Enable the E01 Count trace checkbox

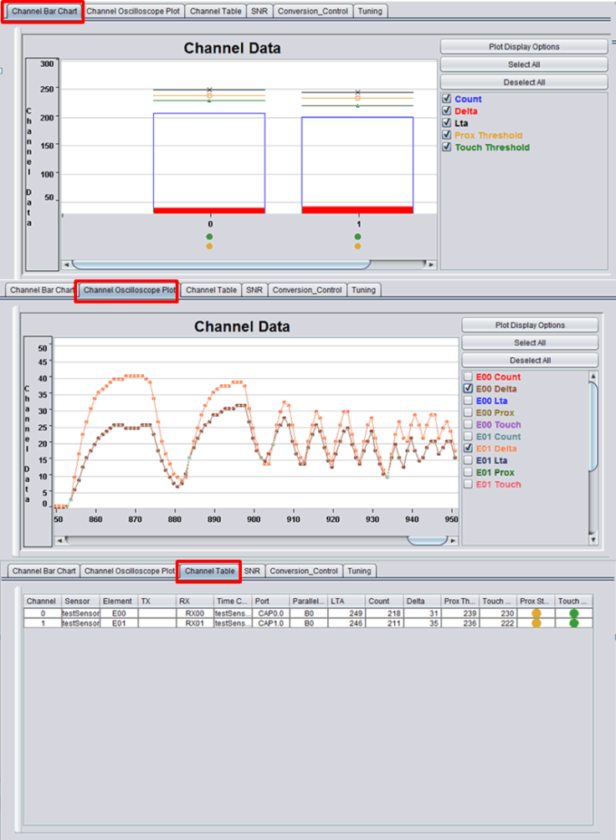(468, 436)
